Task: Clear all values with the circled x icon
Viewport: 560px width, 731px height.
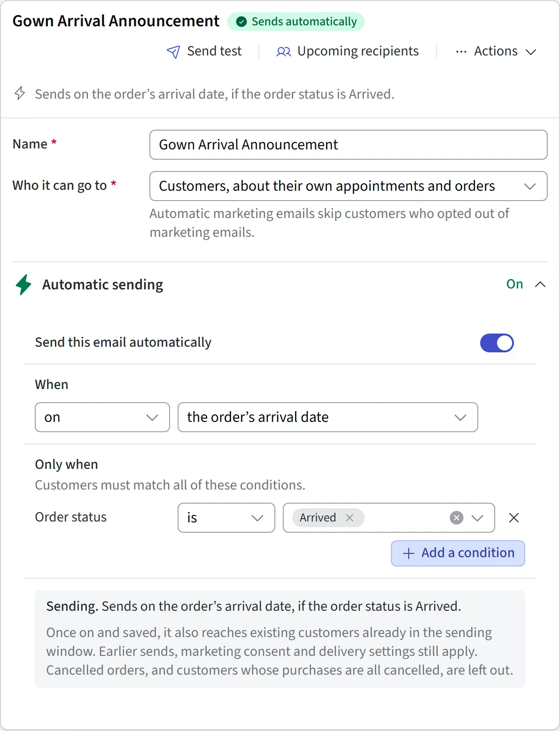Action: pyautogui.click(x=457, y=518)
